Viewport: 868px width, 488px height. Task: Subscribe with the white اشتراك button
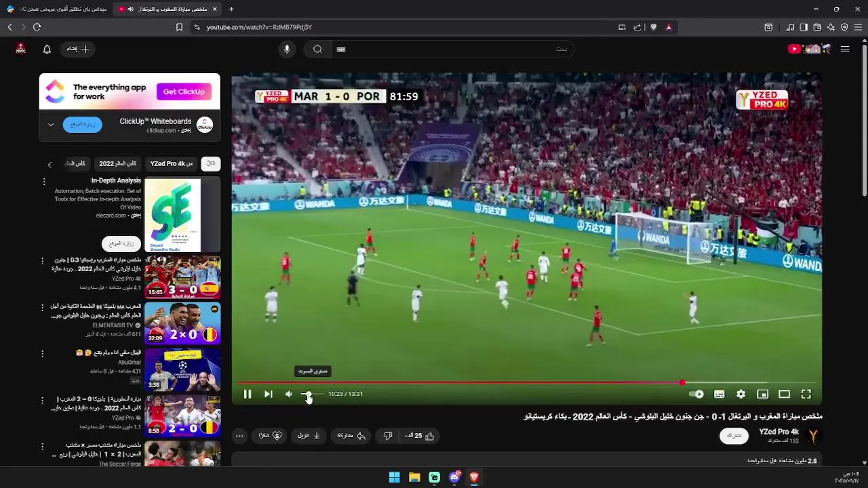[734, 436]
